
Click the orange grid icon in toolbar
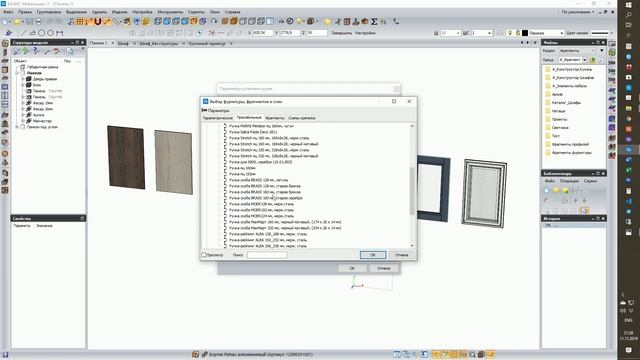pos(80,22)
